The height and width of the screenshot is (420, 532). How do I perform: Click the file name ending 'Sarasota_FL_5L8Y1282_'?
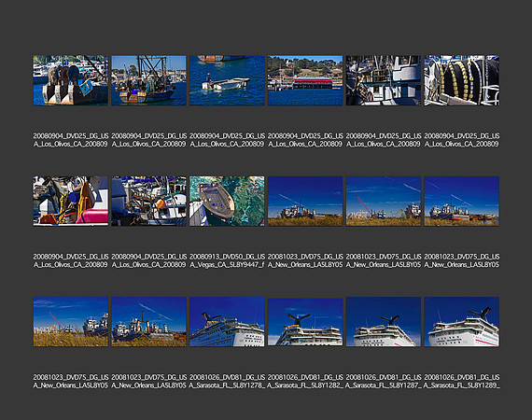pyautogui.click(x=305, y=382)
